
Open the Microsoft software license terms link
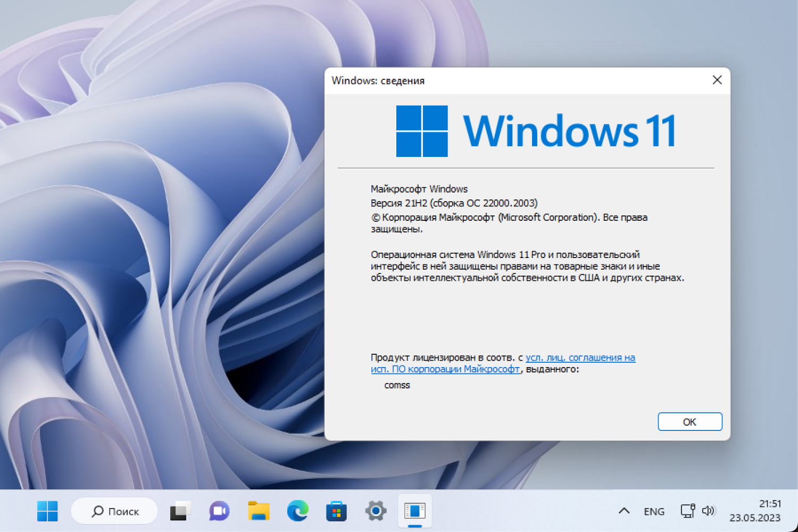[x=503, y=363]
